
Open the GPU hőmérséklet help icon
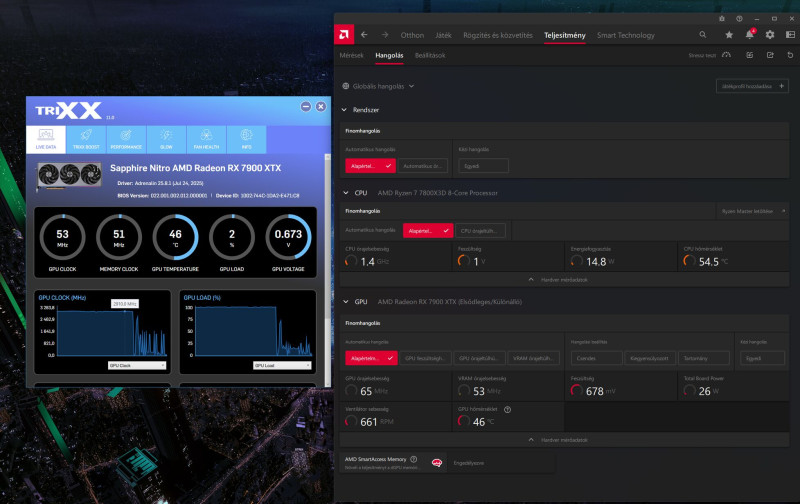pyautogui.click(x=508, y=409)
